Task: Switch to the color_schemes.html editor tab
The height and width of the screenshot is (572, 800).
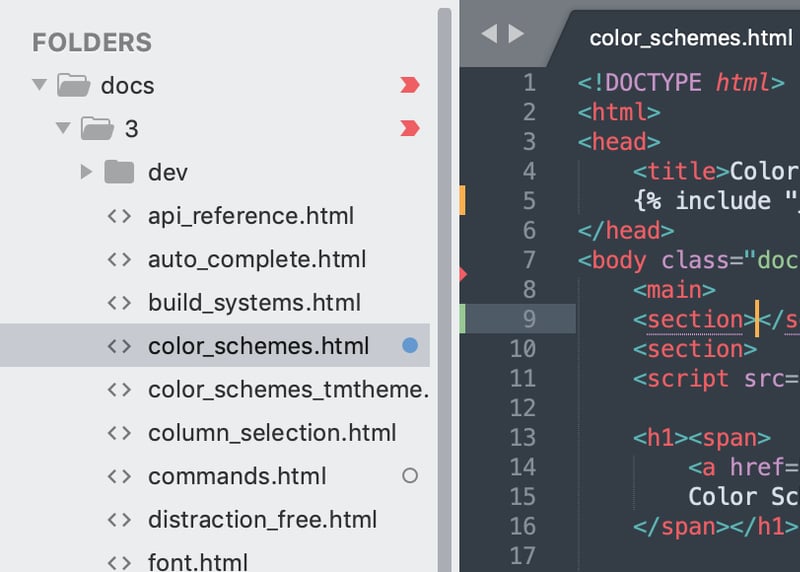Action: [x=691, y=38]
